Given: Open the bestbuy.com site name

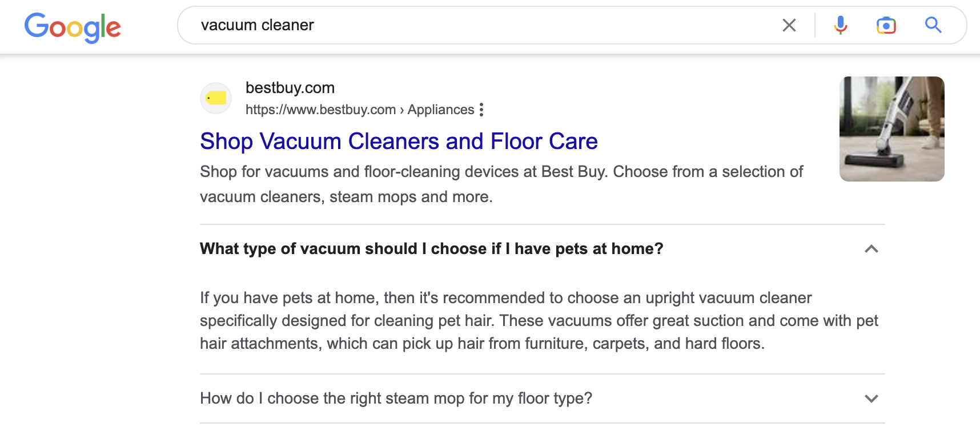Looking at the screenshot, I should (x=290, y=88).
